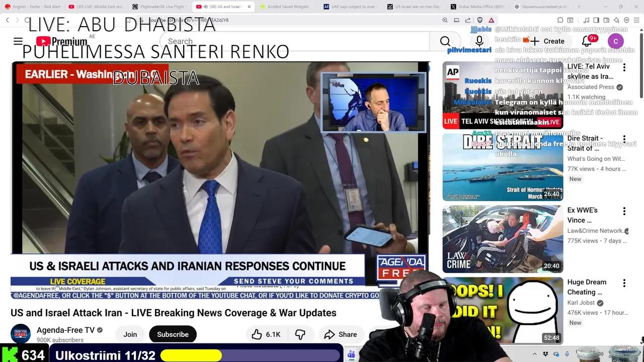Click microphone icon in system tray
Image resolution: width=644 pixels, height=362 pixels.
(566, 354)
